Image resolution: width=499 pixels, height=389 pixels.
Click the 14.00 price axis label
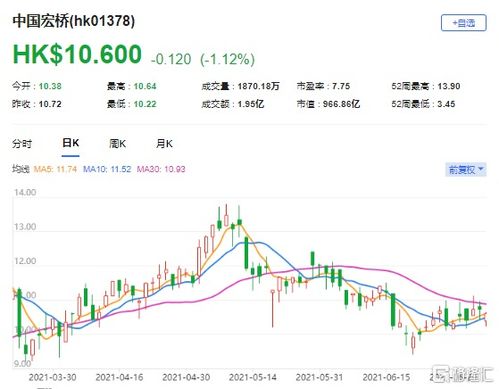point(25,192)
